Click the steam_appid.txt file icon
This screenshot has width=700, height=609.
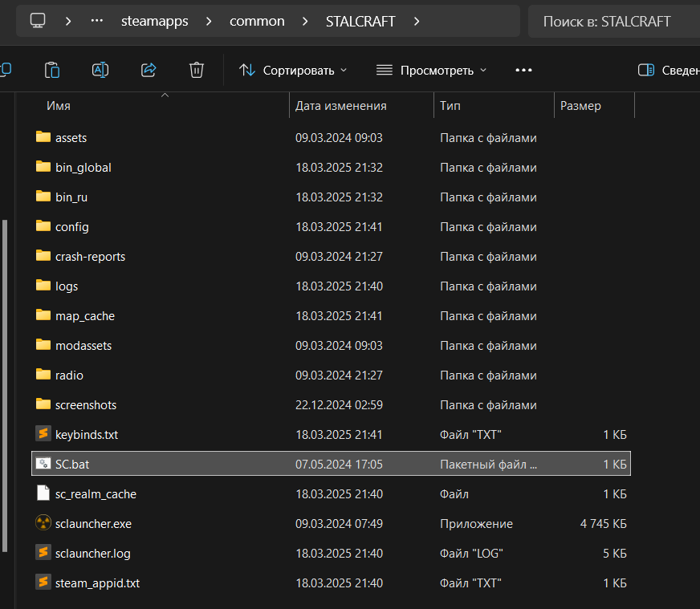[x=43, y=582]
